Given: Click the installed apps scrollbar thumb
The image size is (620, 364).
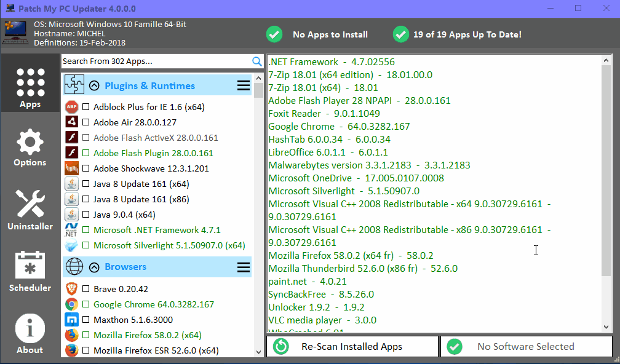Looking at the screenshot, I should click(606, 171).
